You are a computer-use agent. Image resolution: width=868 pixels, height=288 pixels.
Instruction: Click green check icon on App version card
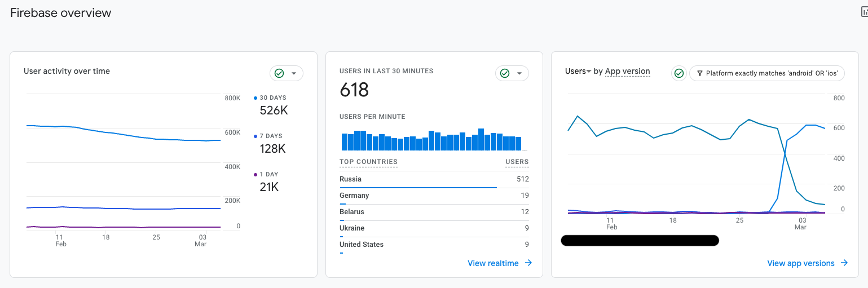(679, 73)
